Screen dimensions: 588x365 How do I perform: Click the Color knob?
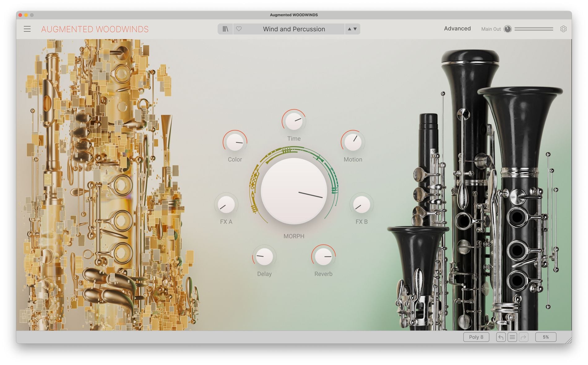point(235,142)
